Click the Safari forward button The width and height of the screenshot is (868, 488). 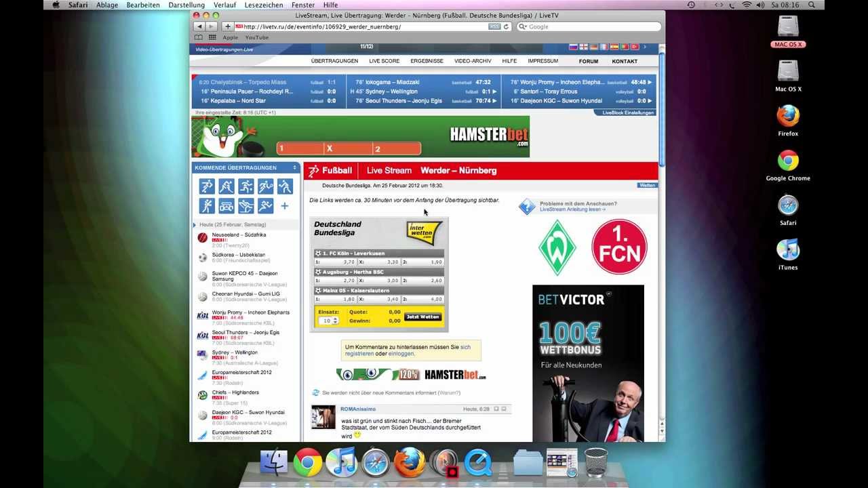[x=212, y=26]
